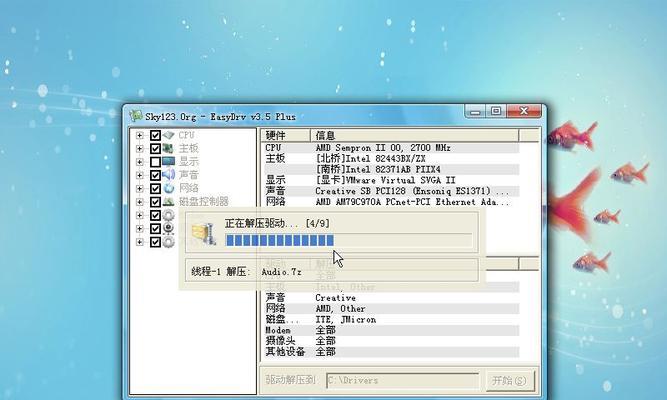Select the AMD AM79C970A PCnet-PCI Ethernet row
Image resolution: width=667 pixels, height=400 pixels.
pos(390,202)
